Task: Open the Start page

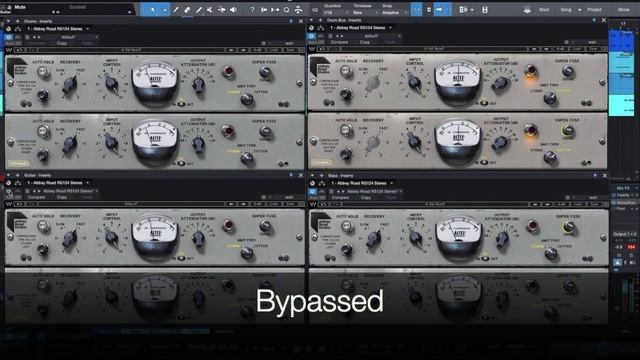Action: (x=544, y=9)
